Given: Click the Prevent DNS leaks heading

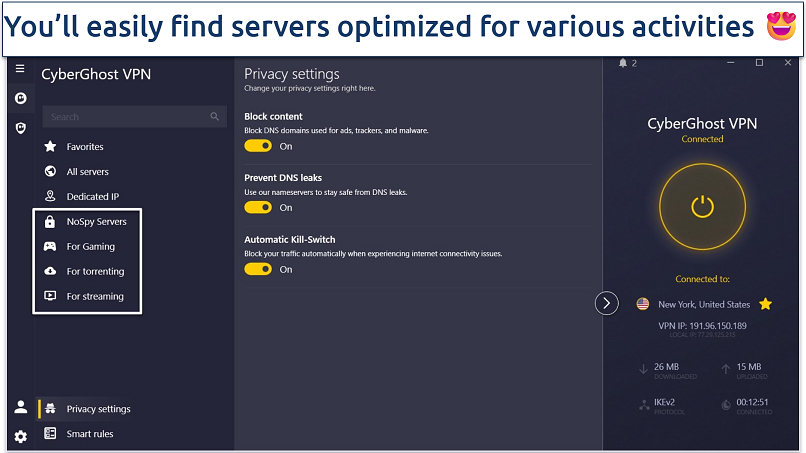Looking at the screenshot, I should [283, 178].
